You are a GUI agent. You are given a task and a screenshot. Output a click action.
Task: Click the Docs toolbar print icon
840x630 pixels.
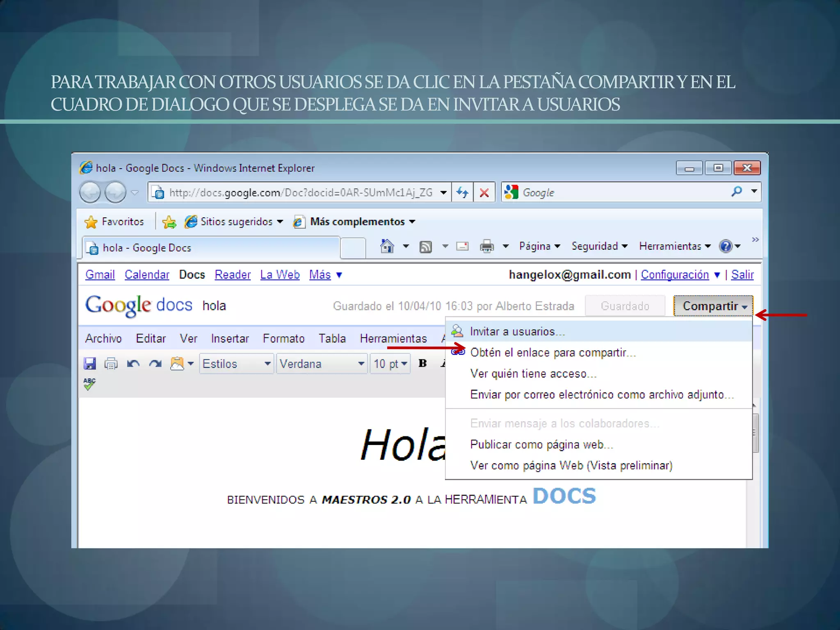coord(111,363)
